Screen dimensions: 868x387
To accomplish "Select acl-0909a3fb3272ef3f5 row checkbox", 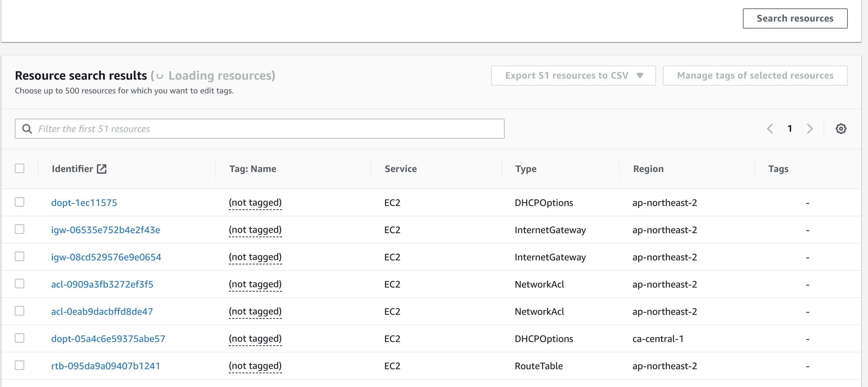I will point(20,284).
